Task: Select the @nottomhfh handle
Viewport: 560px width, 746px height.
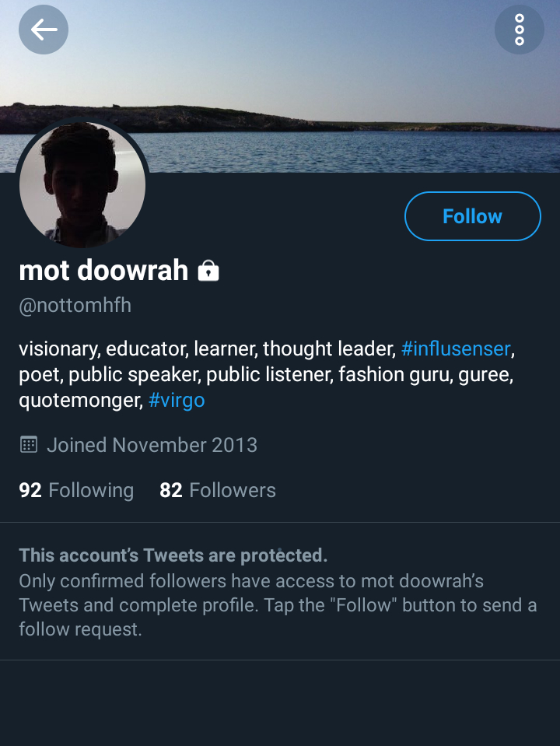Action: point(75,306)
